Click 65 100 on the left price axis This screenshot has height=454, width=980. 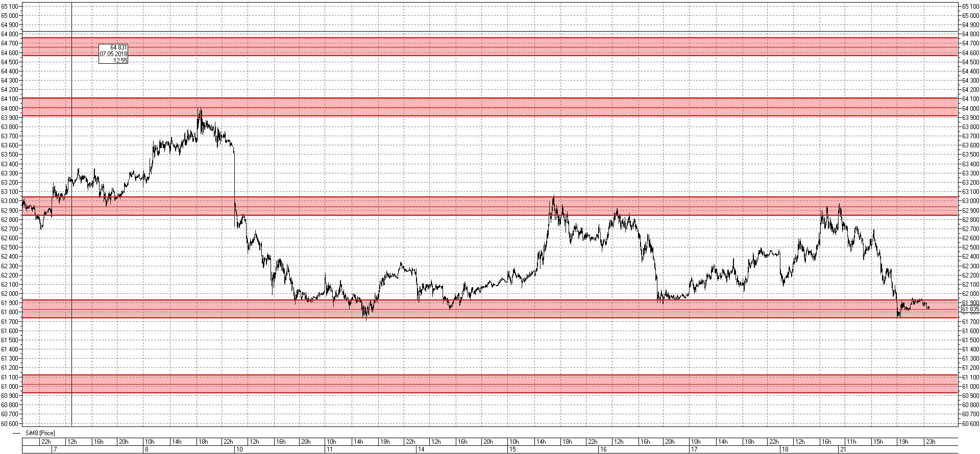point(10,6)
